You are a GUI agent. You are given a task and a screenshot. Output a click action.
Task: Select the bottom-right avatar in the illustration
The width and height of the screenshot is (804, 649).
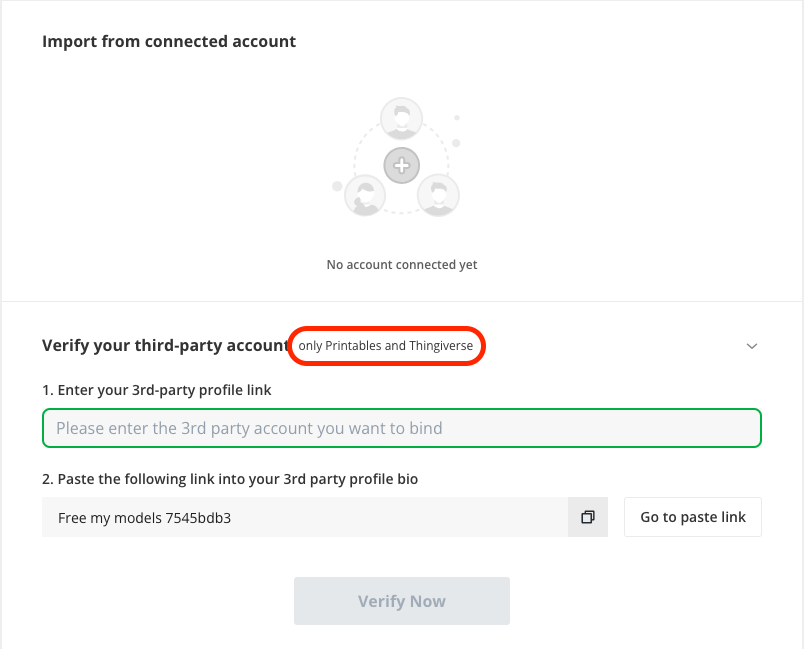pos(438,195)
